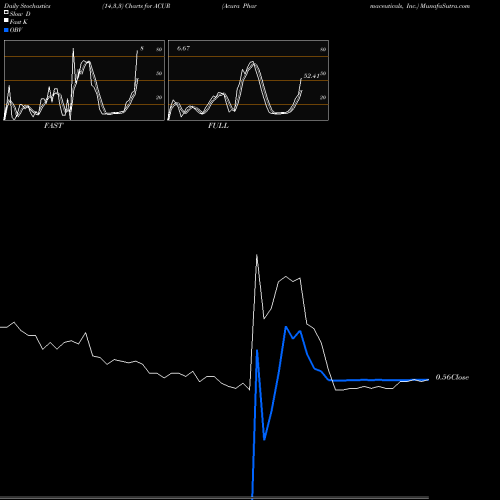The image size is (500, 500).
Task: Click the FAST chart label
Action: (53, 126)
